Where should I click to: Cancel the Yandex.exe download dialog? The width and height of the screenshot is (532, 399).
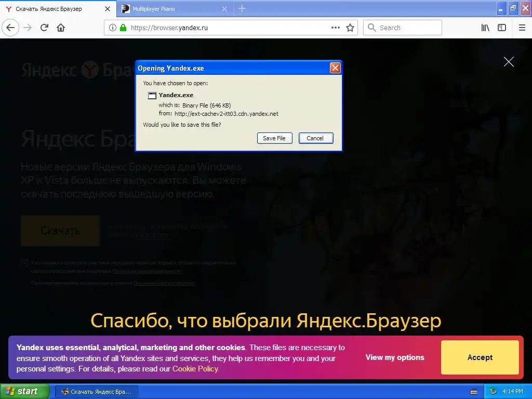click(316, 138)
